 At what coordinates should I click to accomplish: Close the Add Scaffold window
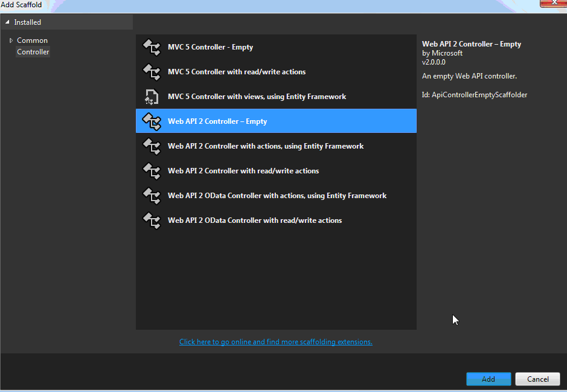(553, 3)
